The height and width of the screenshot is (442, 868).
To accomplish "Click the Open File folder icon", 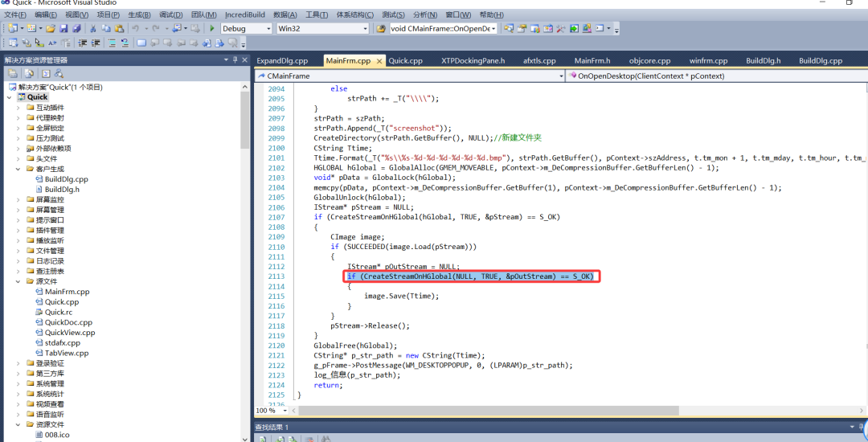I will click(51, 28).
